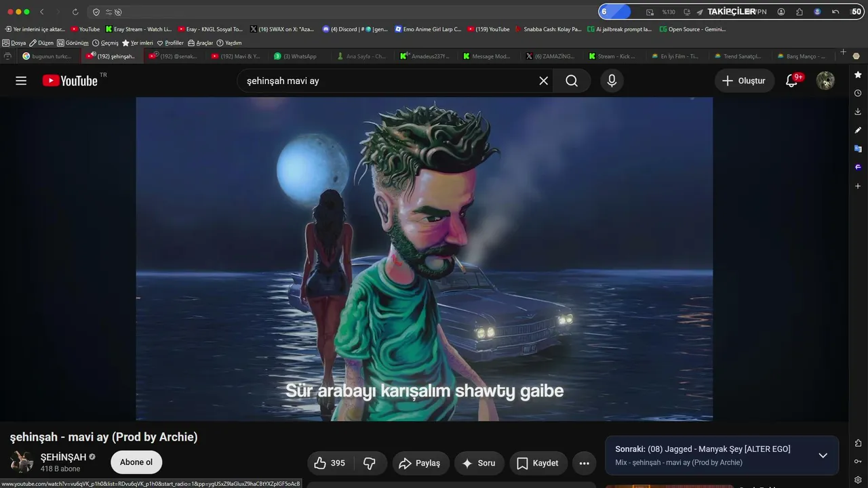
Task: Open the Yer imleri menu
Action: point(138,43)
